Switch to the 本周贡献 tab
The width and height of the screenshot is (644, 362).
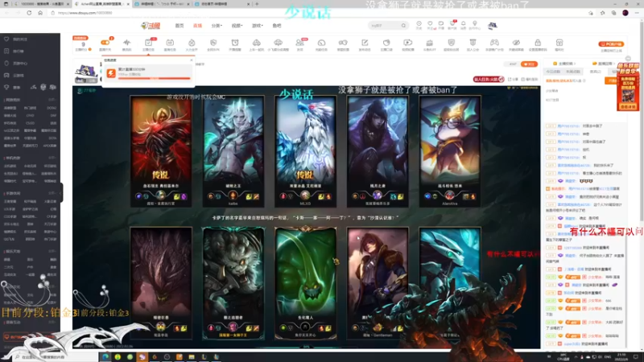pos(573,72)
